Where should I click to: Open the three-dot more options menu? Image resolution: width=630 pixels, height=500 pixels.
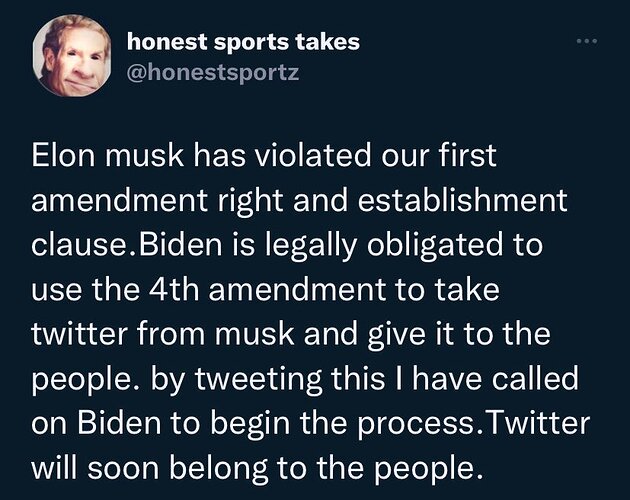pos(585,43)
